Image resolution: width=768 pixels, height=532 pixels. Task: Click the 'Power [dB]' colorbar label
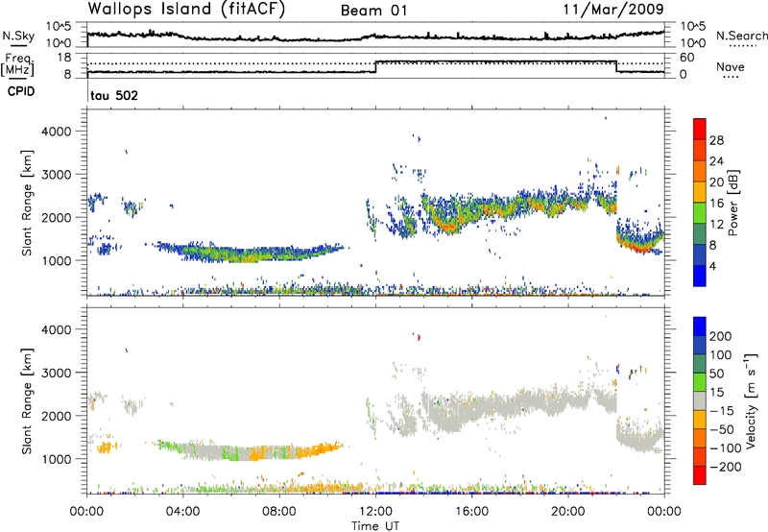click(732, 203)
